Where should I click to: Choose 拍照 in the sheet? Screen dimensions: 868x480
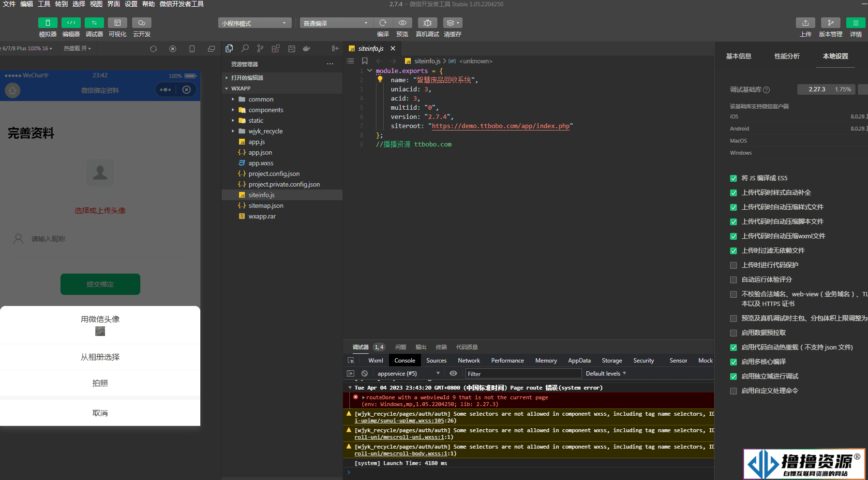click(x=100, y=383)
